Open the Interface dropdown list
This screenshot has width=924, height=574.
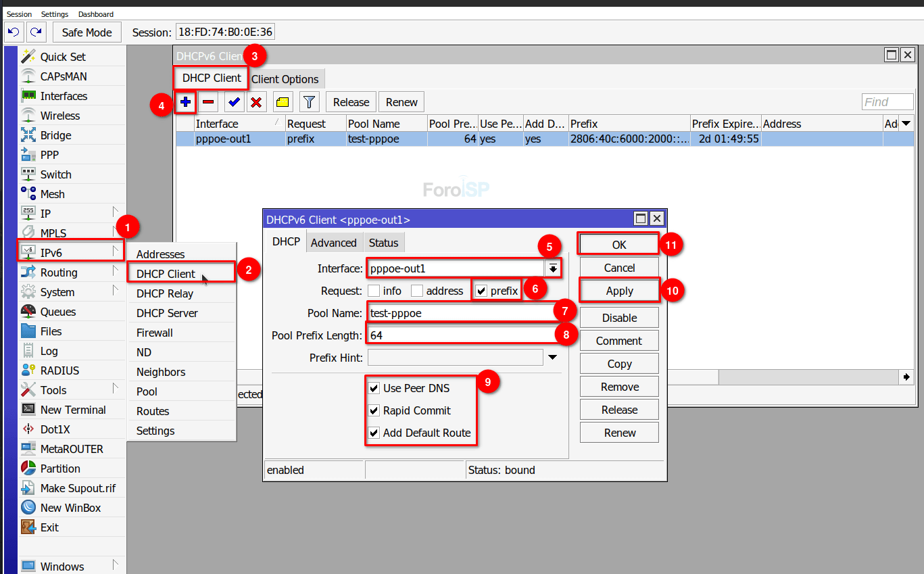click(x=553, y=268)
